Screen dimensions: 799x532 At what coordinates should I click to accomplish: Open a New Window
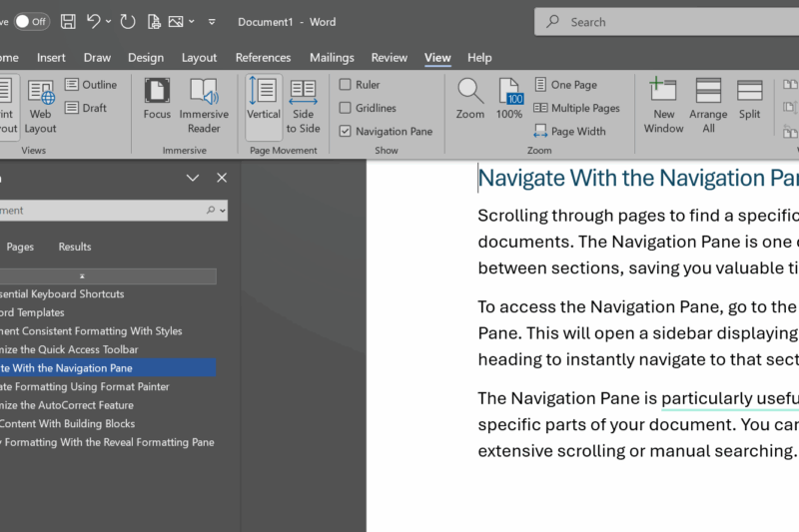click(x=663, y=107)
